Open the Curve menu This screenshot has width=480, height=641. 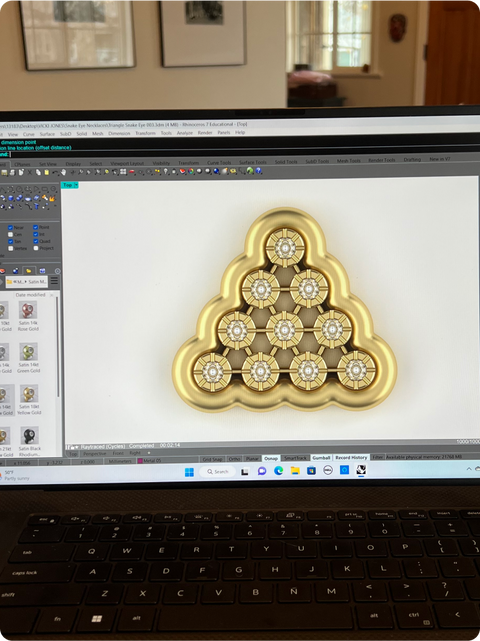tap(29, 134)
